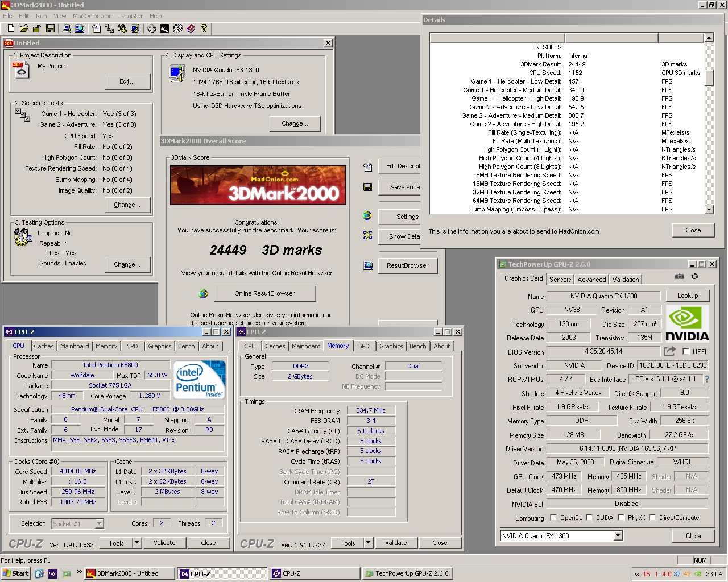Click the Intel Pentium inside logo
The height and width of the screenshot is (582, 728).
(199, 380)
